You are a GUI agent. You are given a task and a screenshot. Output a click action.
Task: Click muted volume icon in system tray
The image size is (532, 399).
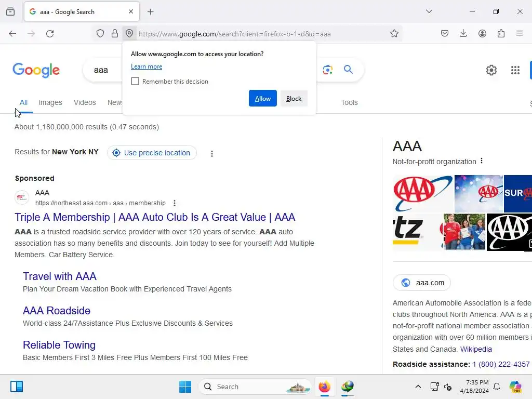[448, 387]
